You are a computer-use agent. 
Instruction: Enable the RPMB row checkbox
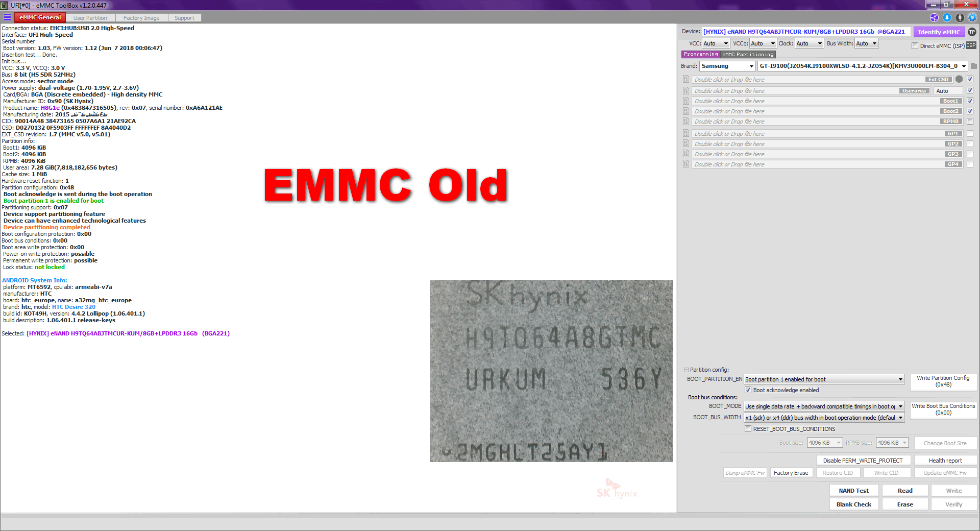tap(970, 121)
